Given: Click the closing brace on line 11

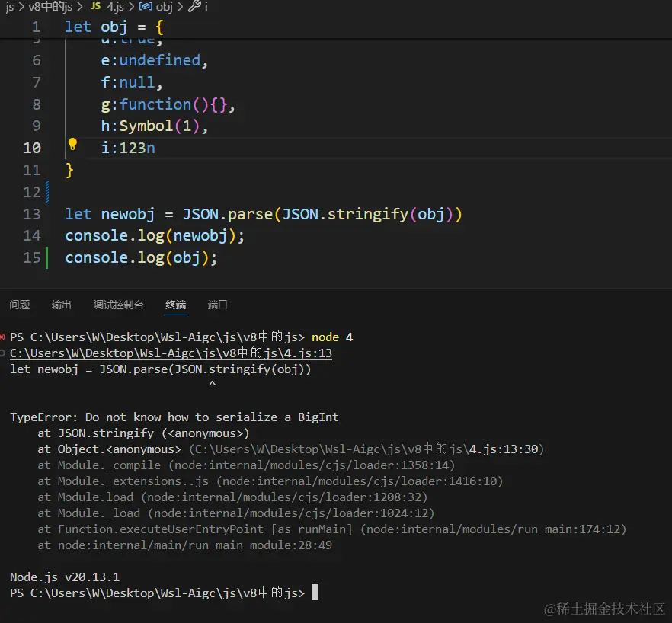Looking at the screenshot, I should pos(69,170).
